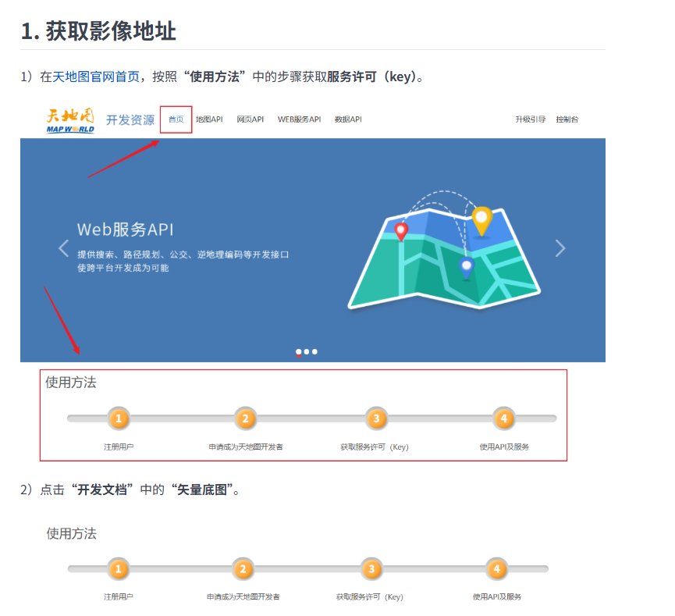Image resolution: width=675 pixels, height=616 pixels.
Task: Click 申请成为天地图开发者 in boxed 使用方法
Action: 246,447
